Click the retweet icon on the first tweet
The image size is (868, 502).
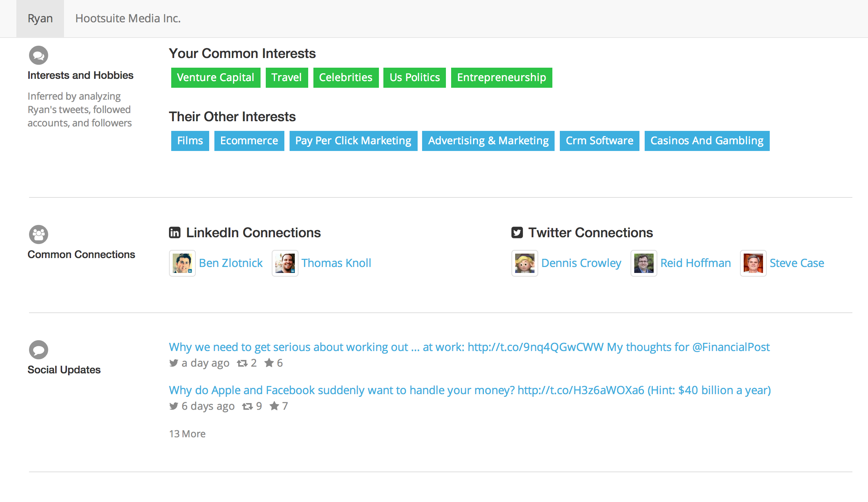[242, 363]
